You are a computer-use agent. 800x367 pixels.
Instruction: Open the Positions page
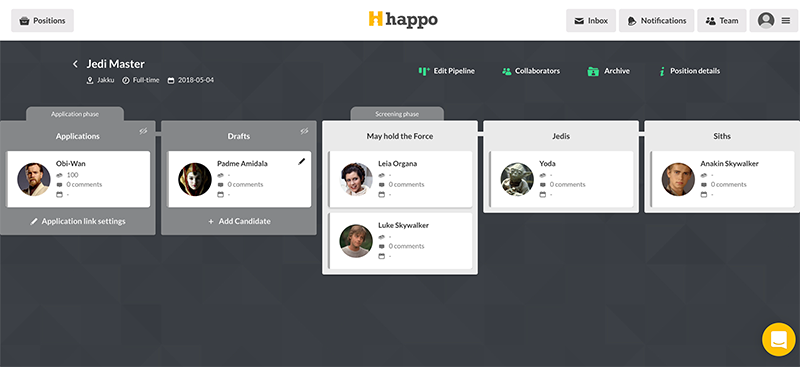click(42, 21)
